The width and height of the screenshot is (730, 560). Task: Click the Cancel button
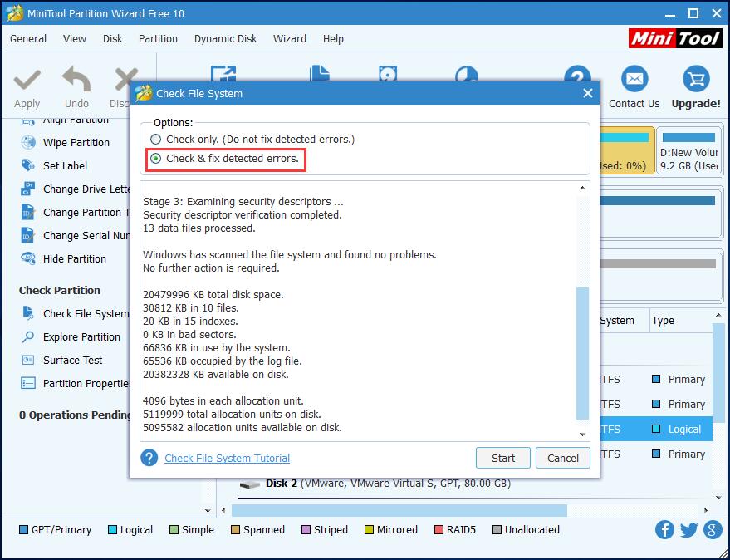(563, 458)
